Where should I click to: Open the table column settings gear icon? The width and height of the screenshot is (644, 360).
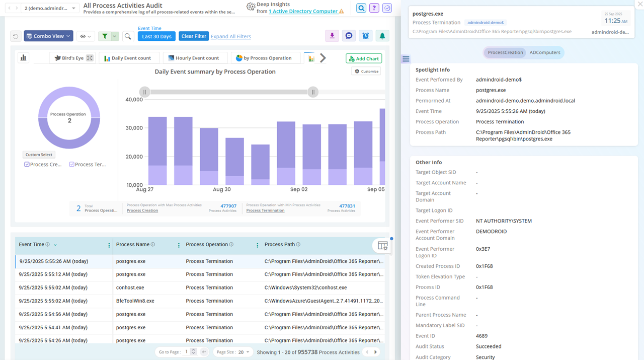coord(382,246)
